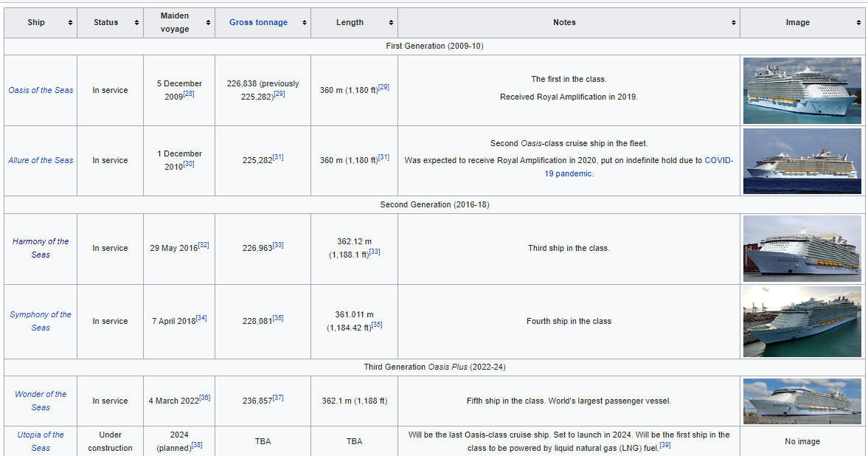View Harmony of the Seas photo

pos(802,249)
